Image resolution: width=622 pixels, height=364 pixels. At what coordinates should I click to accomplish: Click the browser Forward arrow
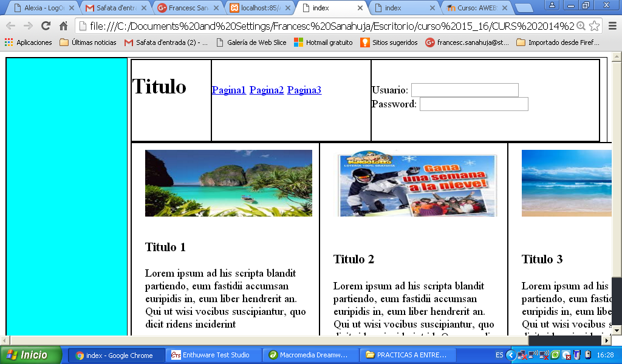coord(28,26)
